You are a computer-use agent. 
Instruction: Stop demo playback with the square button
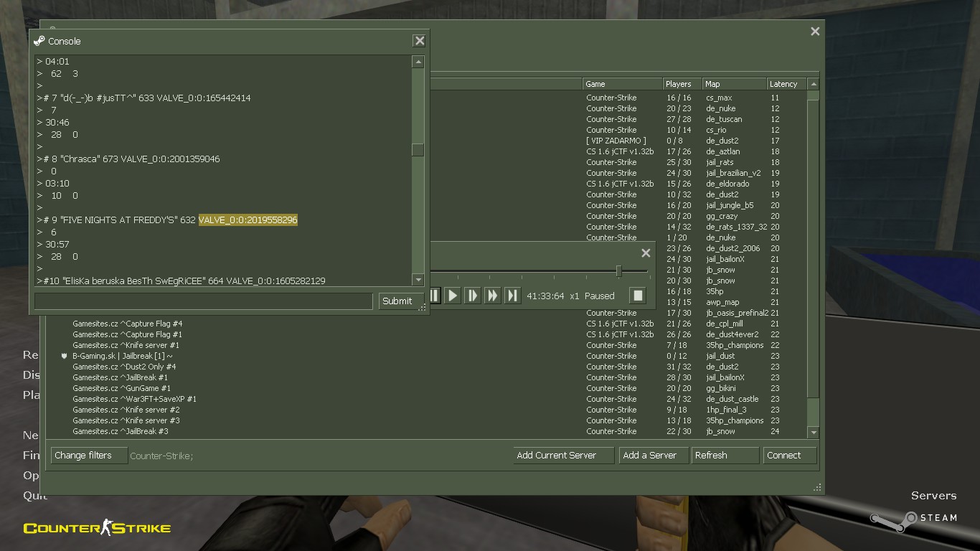point(638,296)
